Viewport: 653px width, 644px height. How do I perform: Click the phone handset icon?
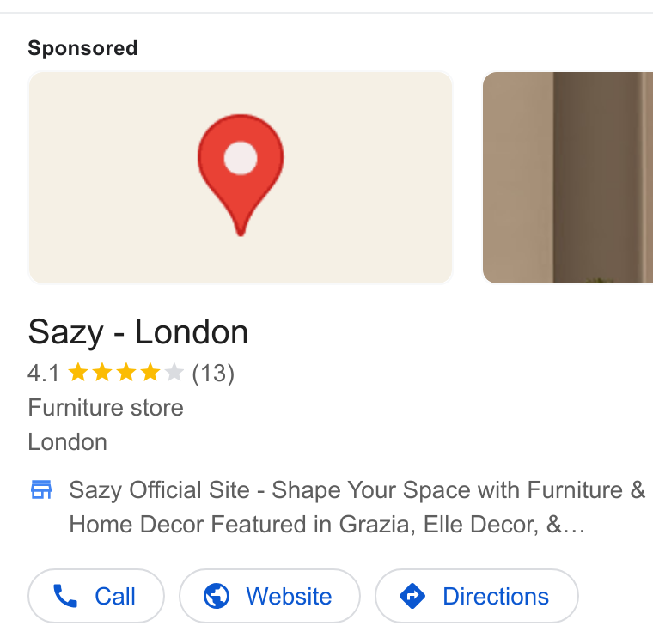[65, 596]
